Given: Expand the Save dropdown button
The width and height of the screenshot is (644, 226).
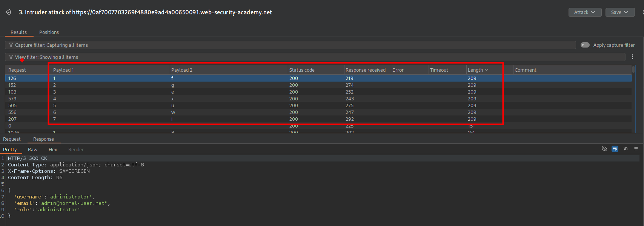Looking at the screenshot, I should pos(619,12).
